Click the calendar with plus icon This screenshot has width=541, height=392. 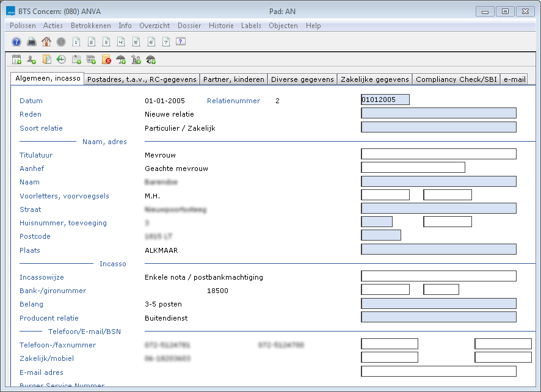pyautogui.click(x=16, y=60)
